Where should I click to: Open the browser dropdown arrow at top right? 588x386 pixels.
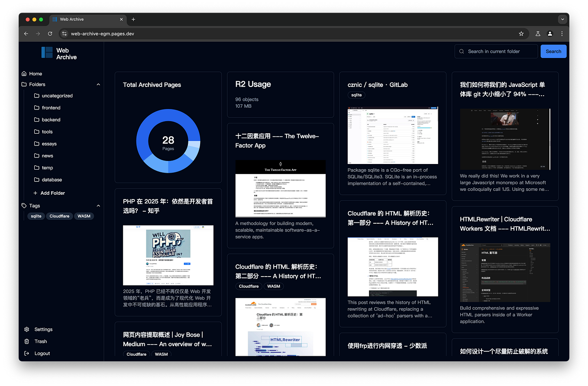pyautogui.click(x=562, y=19)
